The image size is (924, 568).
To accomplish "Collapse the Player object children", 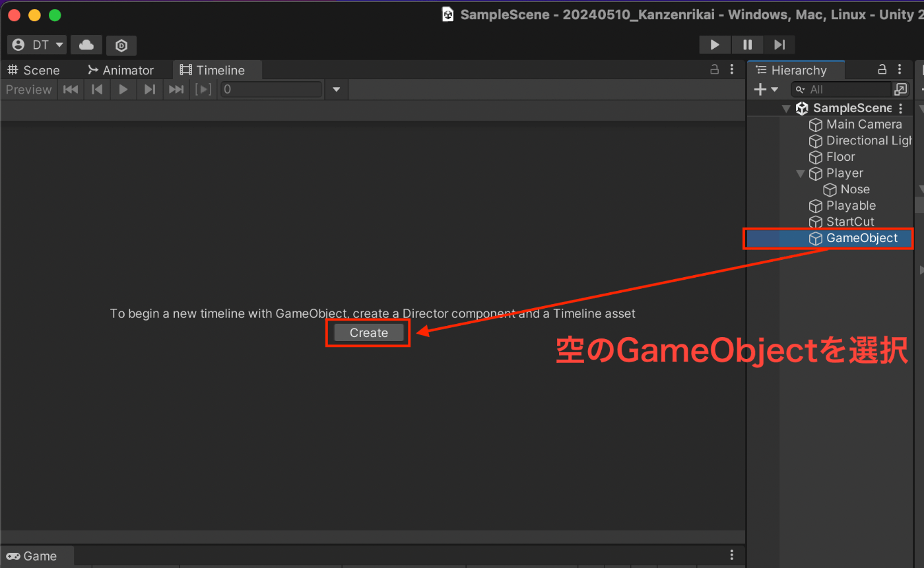I will point(801,174).
